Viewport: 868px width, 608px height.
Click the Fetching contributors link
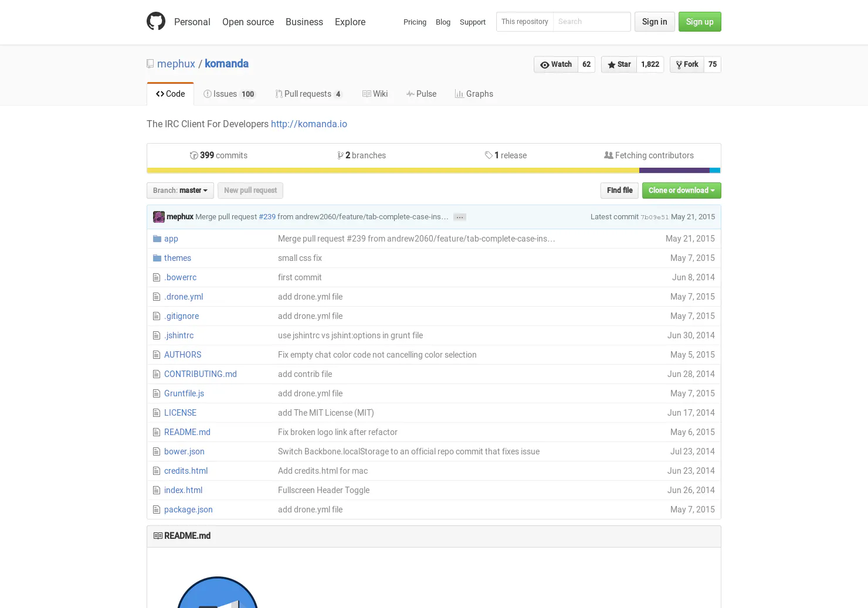(649, 155)
